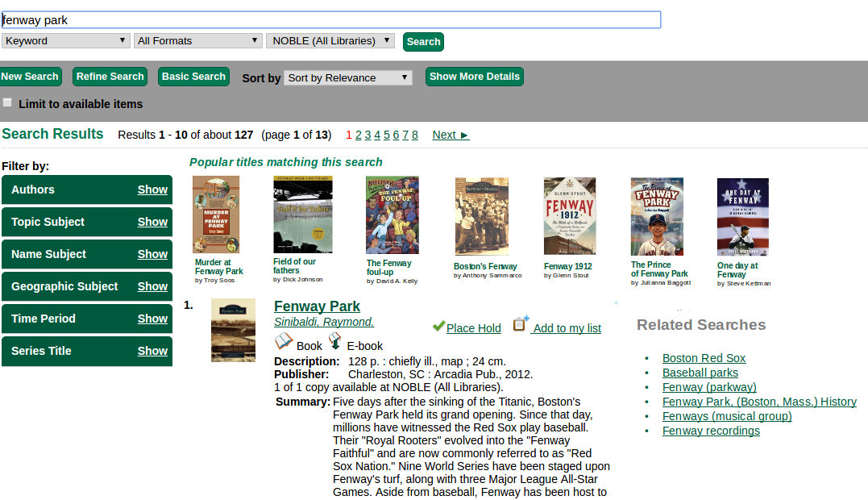Click the Book format icon
This screenshot has height=500, width=868.
coord(284,341)
